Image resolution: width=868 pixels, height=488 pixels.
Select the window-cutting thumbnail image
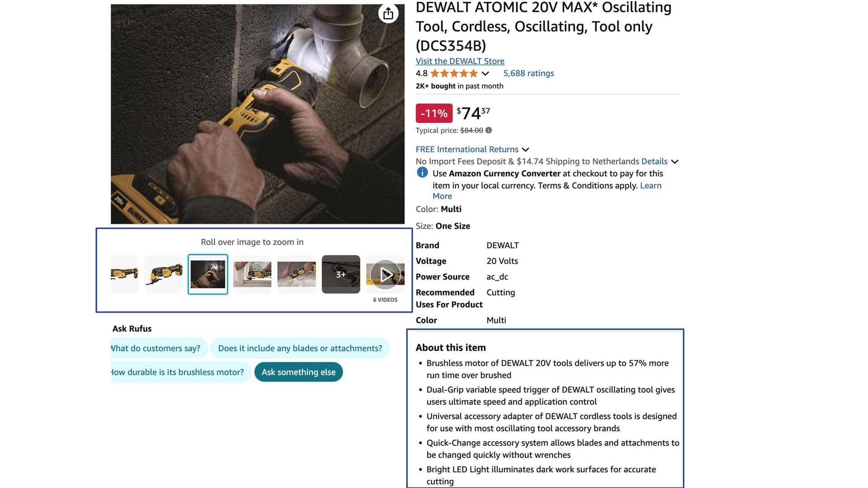tap(252, 274)
